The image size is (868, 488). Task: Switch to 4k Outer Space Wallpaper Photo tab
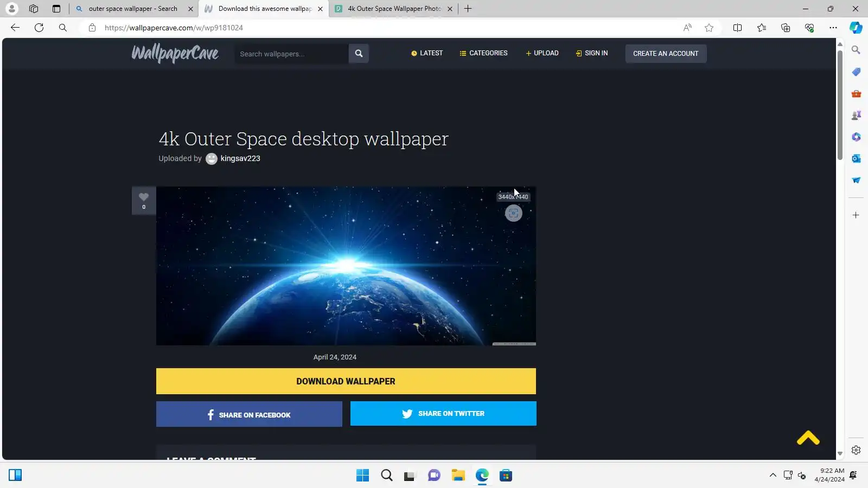pos(394,9)
